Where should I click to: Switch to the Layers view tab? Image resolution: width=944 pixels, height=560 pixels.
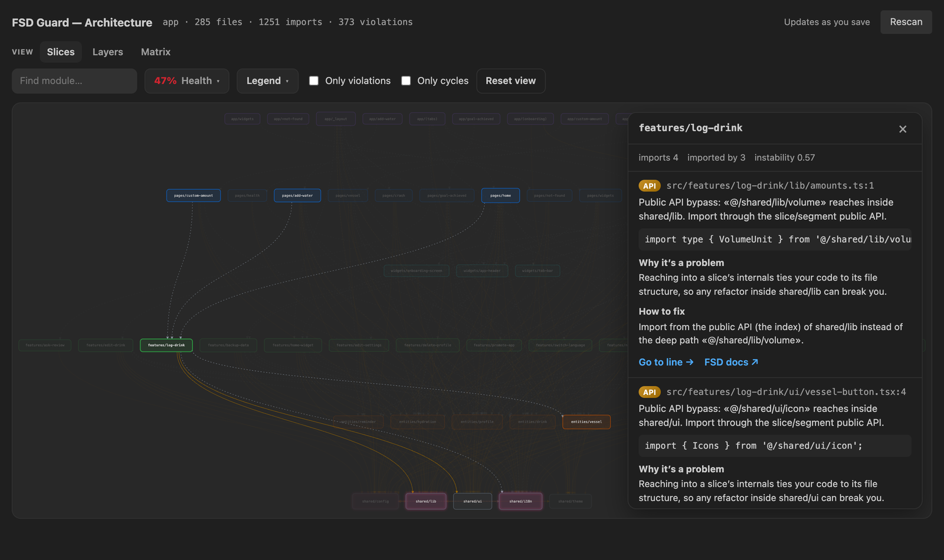coord(108,52)
